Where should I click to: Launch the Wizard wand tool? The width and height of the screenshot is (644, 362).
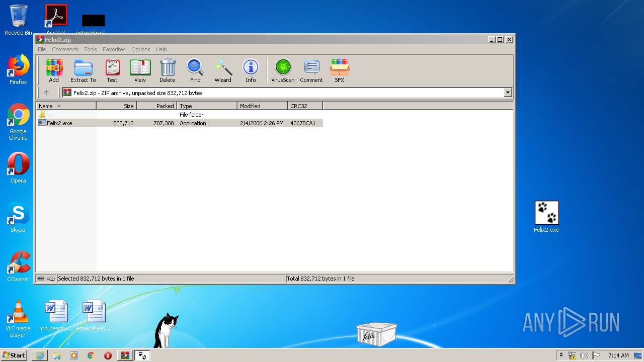[x=223, y=70]
